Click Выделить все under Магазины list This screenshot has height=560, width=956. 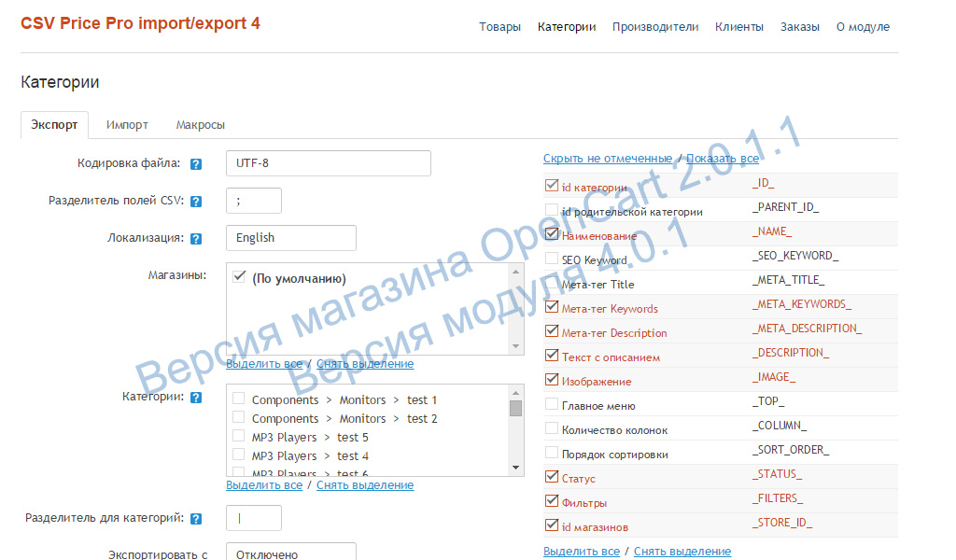point(264,364)
